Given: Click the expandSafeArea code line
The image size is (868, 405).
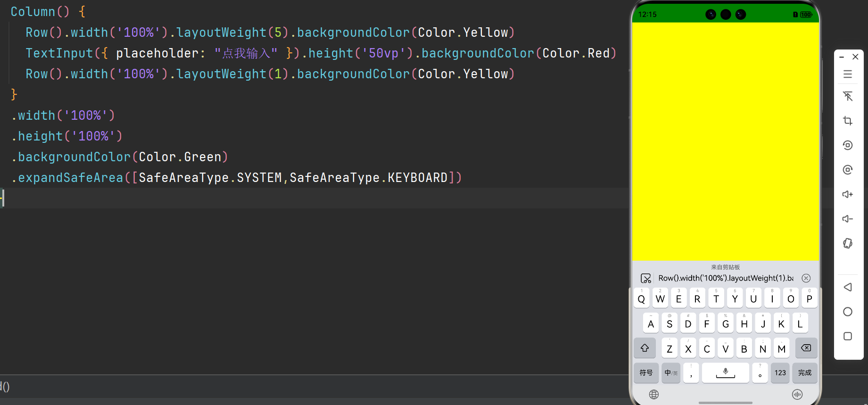Looking at the screenshot, I should pos(236,178).
